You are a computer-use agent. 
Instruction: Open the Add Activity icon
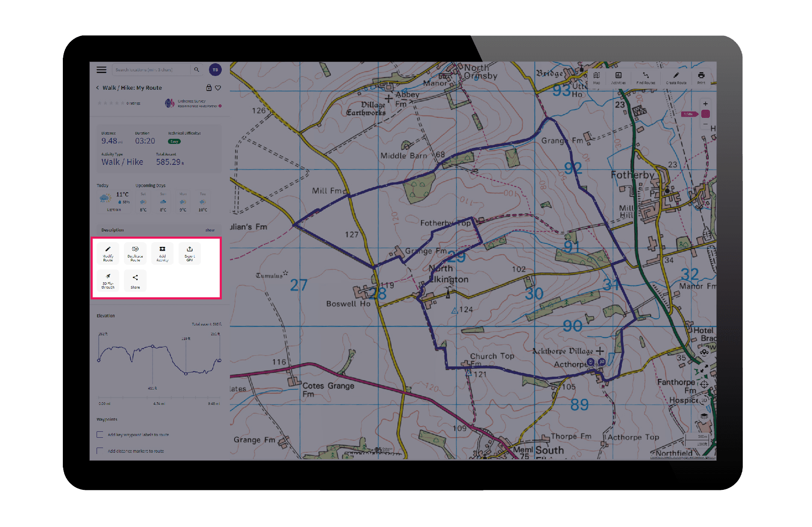click(x=162, y=253)
